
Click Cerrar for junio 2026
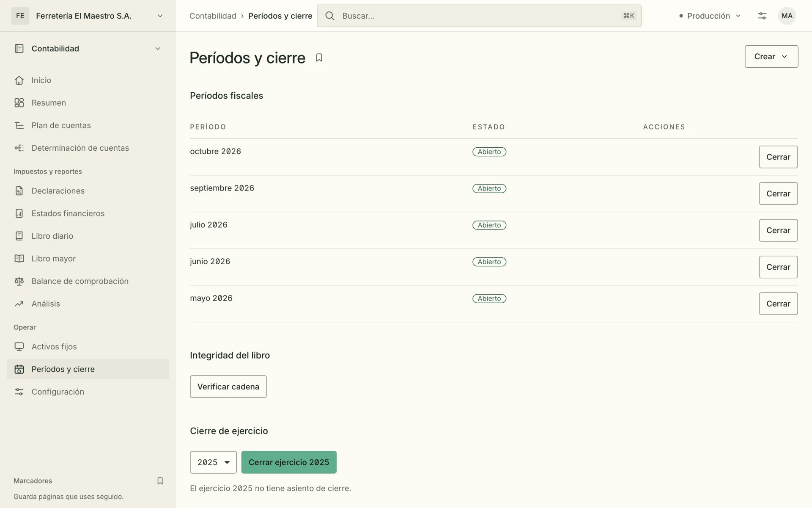[778, 267]
